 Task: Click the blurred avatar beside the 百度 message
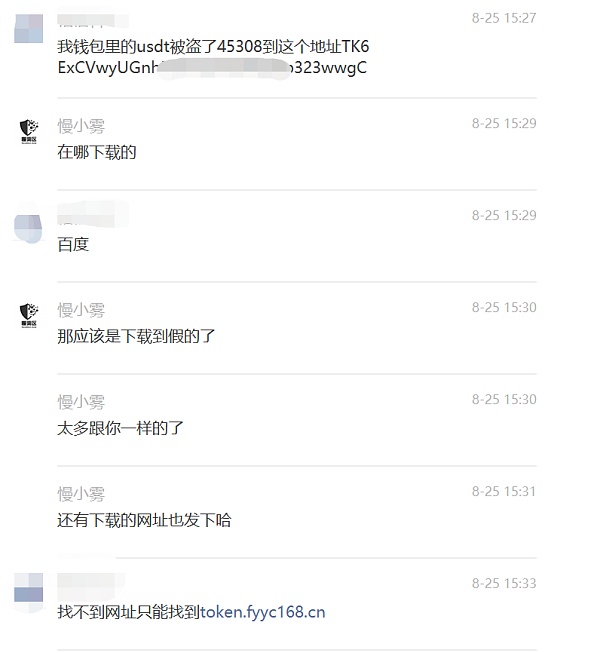tap(28, 227)
